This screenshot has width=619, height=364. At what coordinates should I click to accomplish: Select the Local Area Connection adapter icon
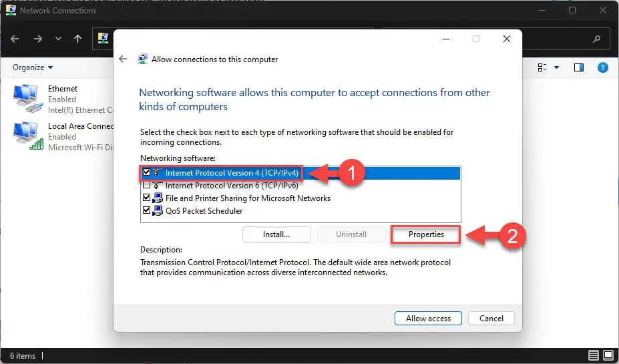27,136
